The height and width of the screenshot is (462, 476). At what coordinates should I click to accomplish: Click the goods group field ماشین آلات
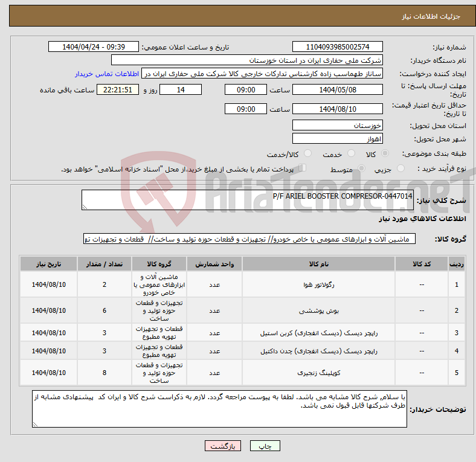click(249, 239)
